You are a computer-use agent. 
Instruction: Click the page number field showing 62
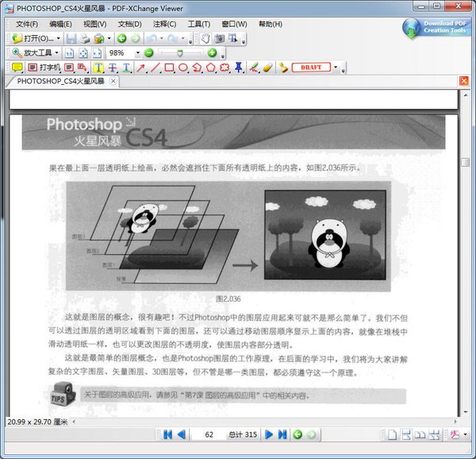209,434
